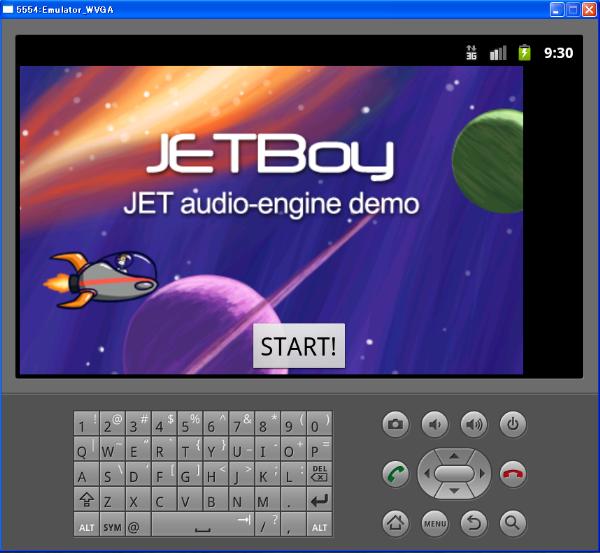Viewport: 600px width, 553px height.
Task: Click the 3 number key
Action: (139, 423)
